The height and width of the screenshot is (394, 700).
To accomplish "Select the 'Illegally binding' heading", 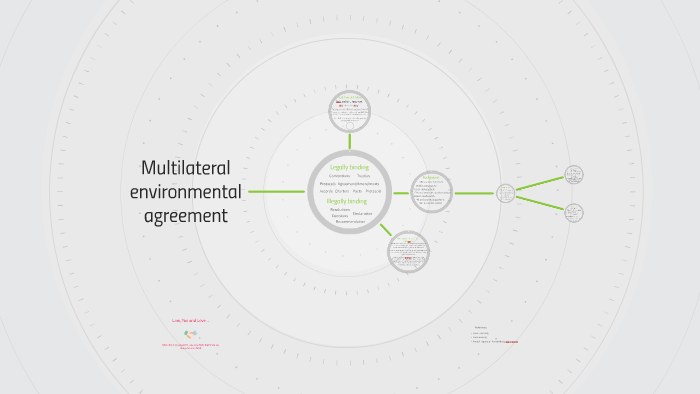I will click(x=347, y=201).
